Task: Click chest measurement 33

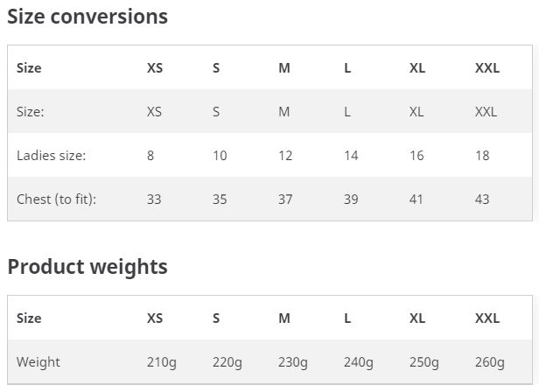Action: (154, 199)
